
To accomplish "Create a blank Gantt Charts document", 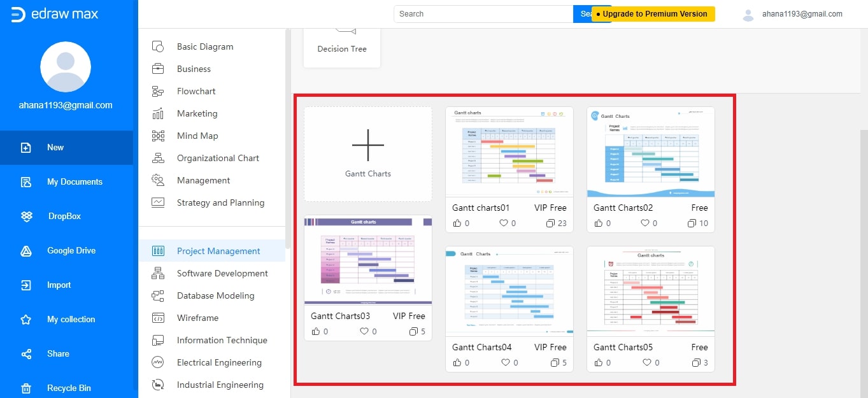I will coord(368,154).
